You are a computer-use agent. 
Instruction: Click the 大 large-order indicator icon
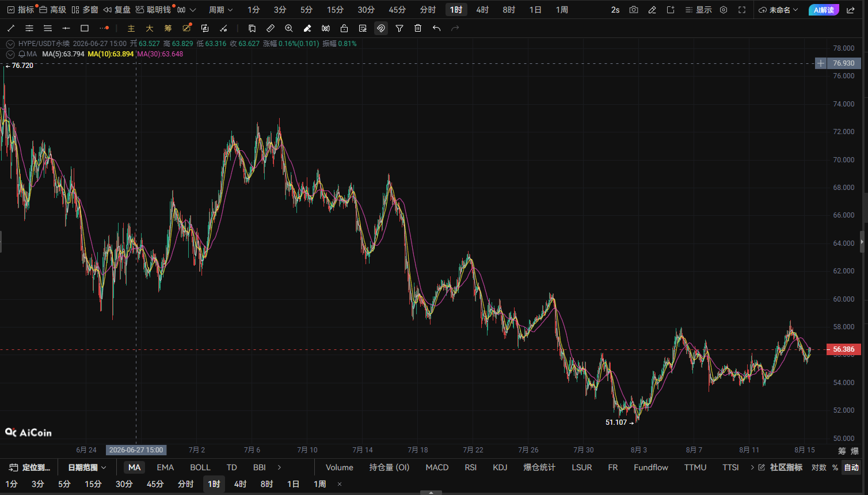[150, 28]
